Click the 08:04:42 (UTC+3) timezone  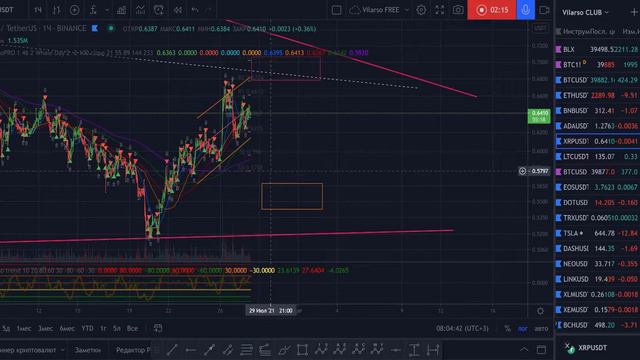(462, 328)
